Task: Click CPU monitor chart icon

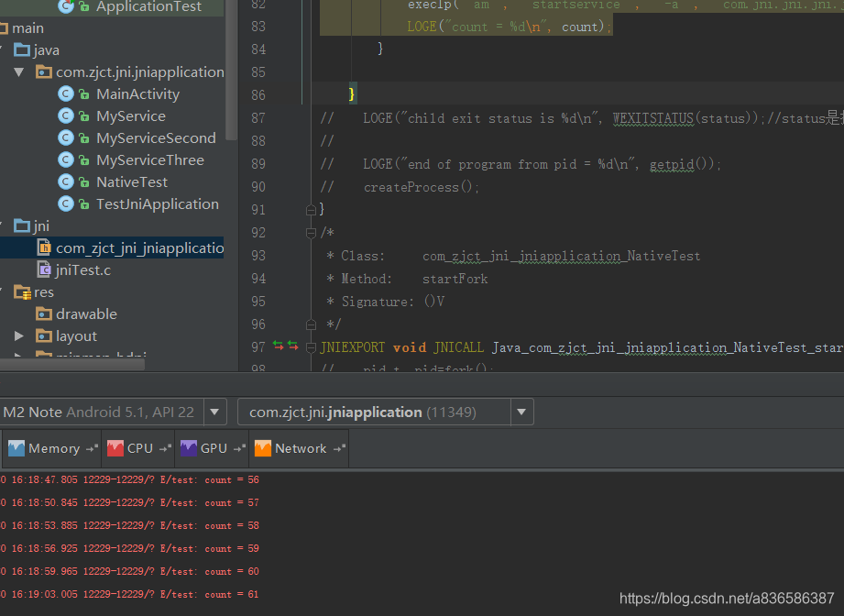Action: tap(115, 448)
